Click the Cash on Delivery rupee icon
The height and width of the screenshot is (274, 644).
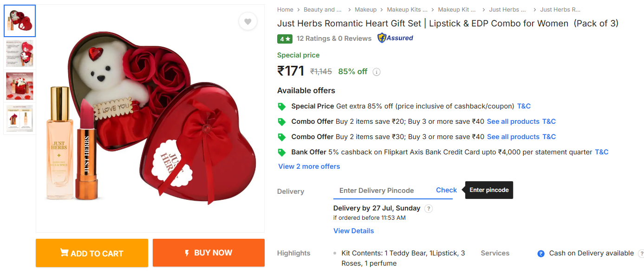540,254
